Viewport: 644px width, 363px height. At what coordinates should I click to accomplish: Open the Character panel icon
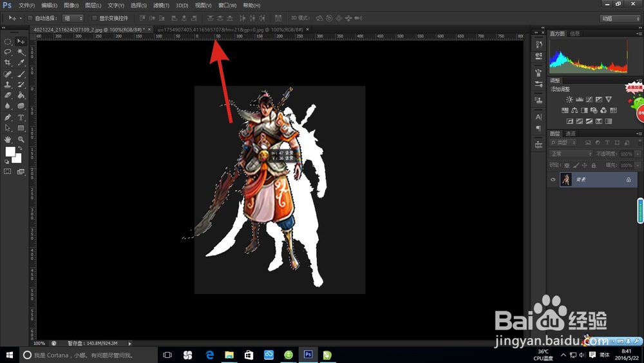point(538,117)
